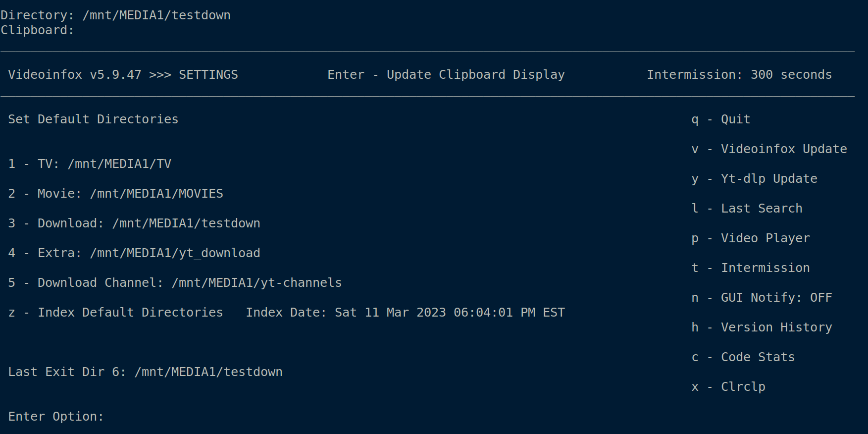Click 'Videoinfox v5.9.47 >>> SETTINGS' title
This screenshot has height=434, width=868.
tap(123, 75)
